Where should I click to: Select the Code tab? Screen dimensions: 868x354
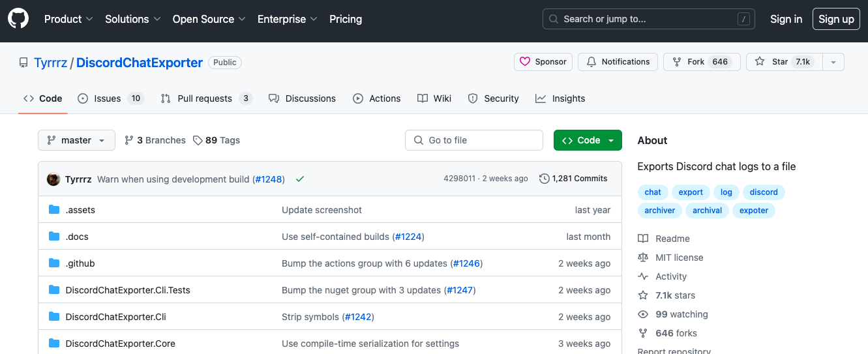[43, 98]
